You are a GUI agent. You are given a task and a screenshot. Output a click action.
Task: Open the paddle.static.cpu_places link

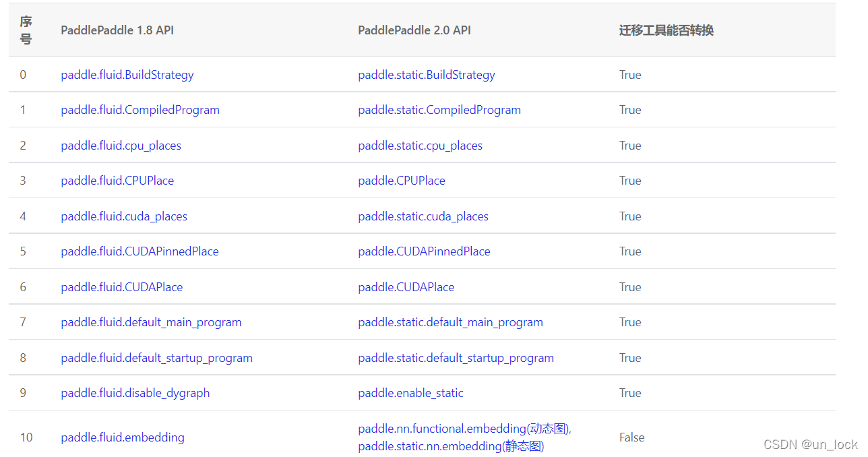(421, 146)
